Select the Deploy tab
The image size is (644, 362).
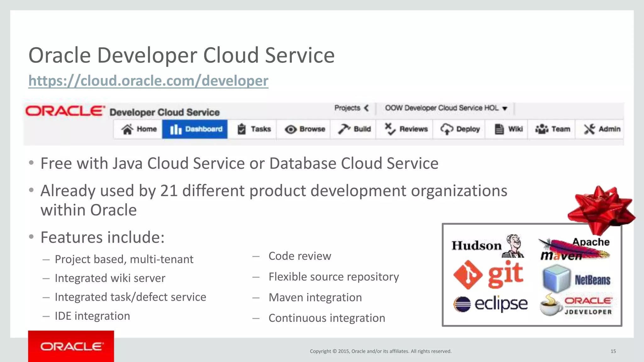[459, 129]
